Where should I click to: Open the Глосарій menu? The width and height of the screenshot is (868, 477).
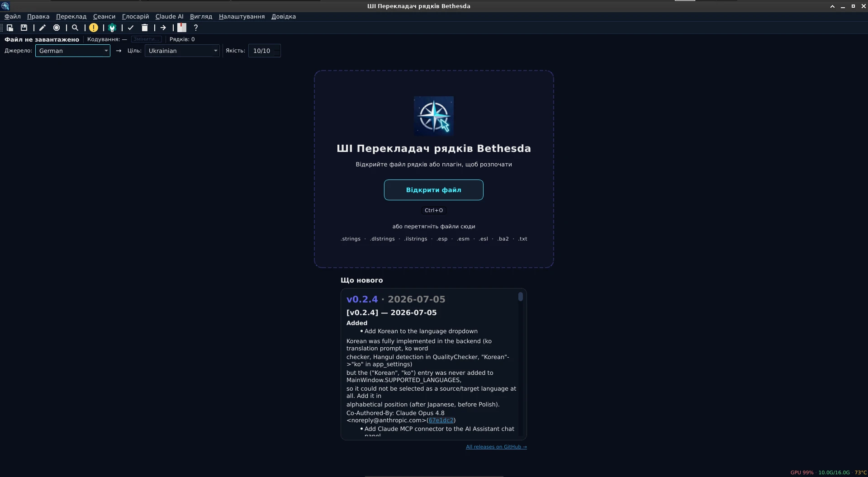(x=135, y=16)
